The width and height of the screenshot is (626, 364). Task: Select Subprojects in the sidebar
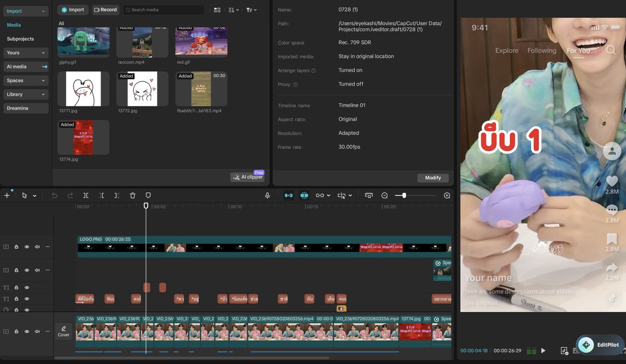pos(20,39)
